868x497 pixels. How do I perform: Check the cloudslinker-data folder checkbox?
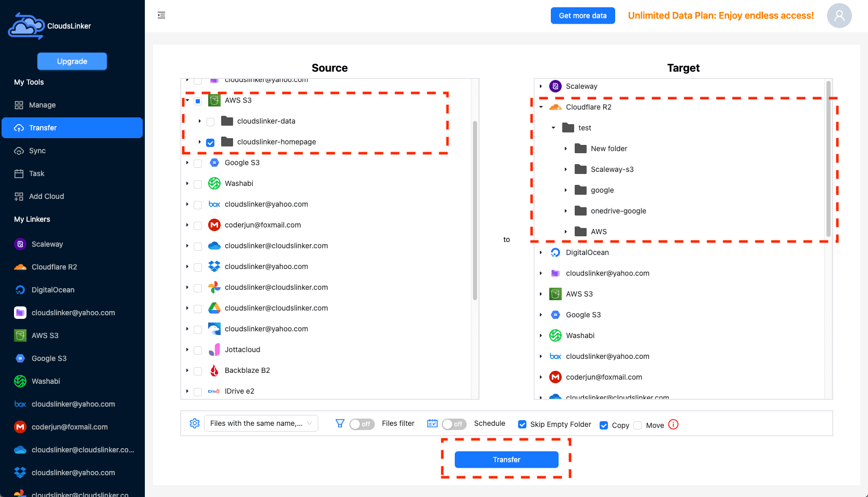click(210, 122)
